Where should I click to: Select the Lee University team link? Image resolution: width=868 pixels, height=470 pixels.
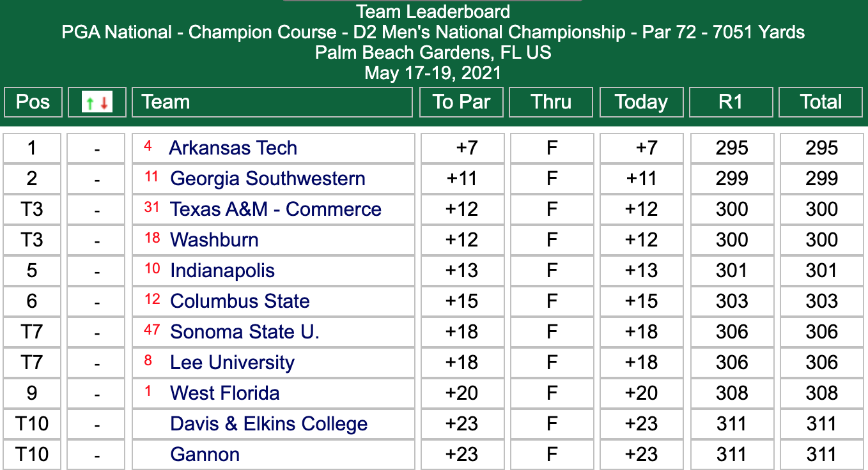[231, 362]
